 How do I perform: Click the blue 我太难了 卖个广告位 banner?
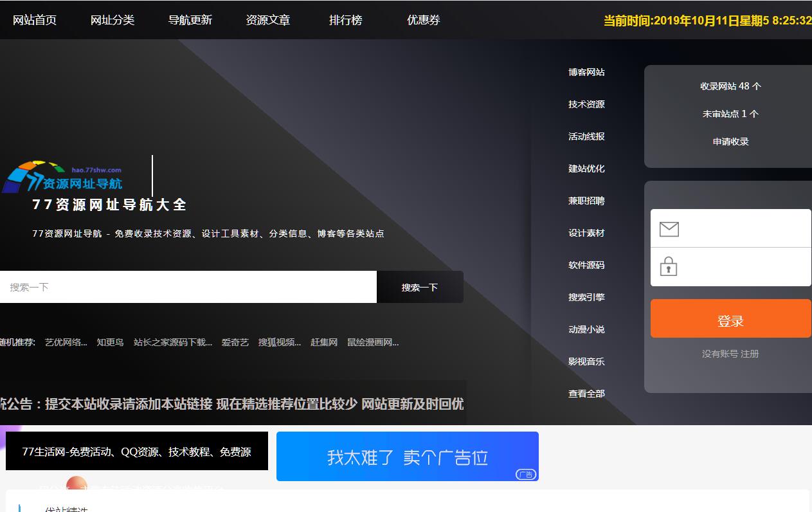point(408,457)
